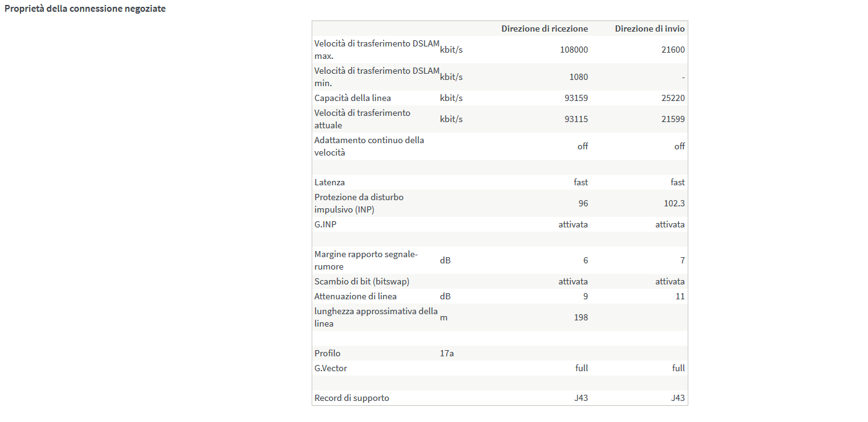This screenshot has height=422, width=868.
Task: Select the 'Capacità della linea' row label
Action: pos(353,98)
